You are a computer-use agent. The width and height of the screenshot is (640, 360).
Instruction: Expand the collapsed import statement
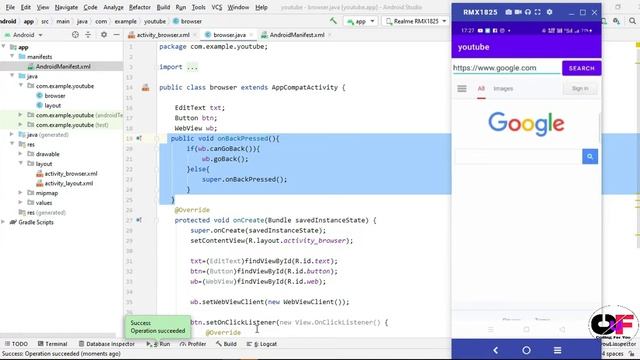tap(192, 67)
